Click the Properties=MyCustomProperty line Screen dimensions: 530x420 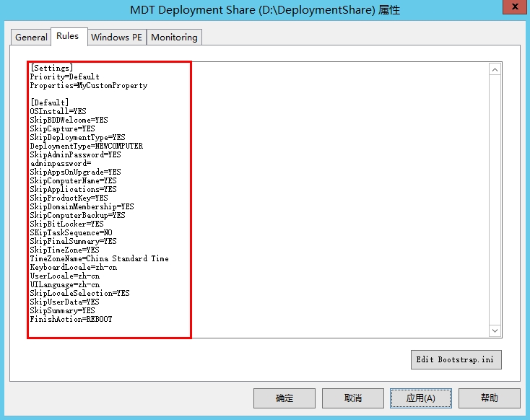tap(89, 85)
